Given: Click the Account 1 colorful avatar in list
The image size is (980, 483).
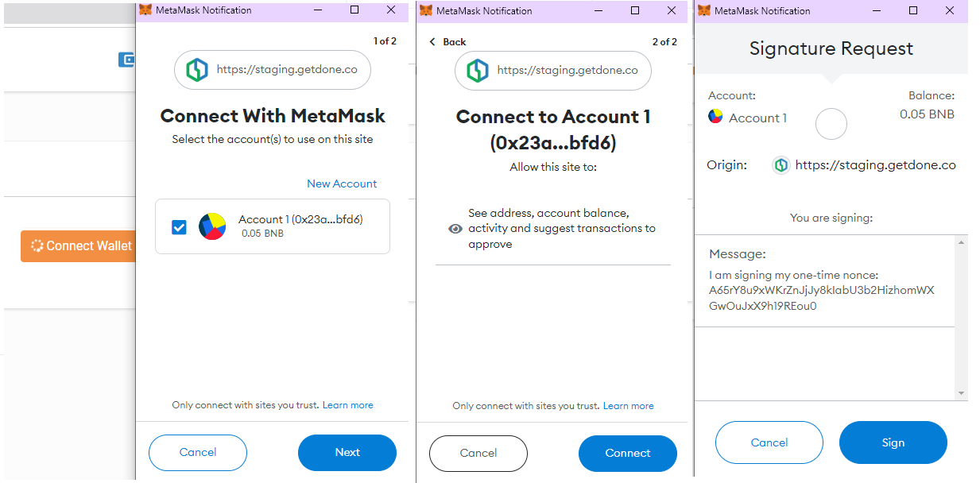Looking at the screenshot, I should [x=212, y=226].
